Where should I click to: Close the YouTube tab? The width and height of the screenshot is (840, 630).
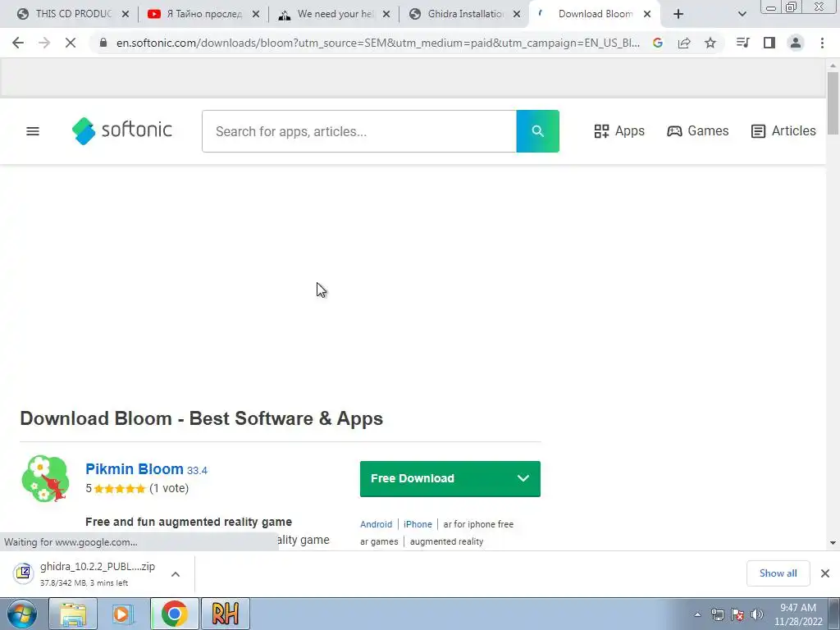(256, 15)
